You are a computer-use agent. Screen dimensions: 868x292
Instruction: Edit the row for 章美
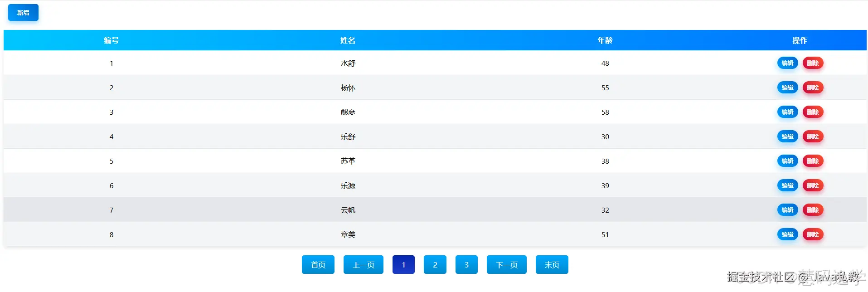point(787,234)
